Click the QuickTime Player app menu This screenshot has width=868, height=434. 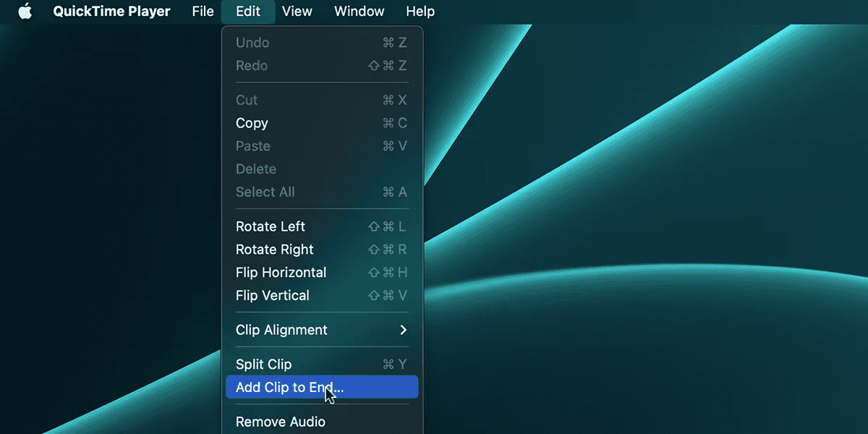click(x=111, y=12)
